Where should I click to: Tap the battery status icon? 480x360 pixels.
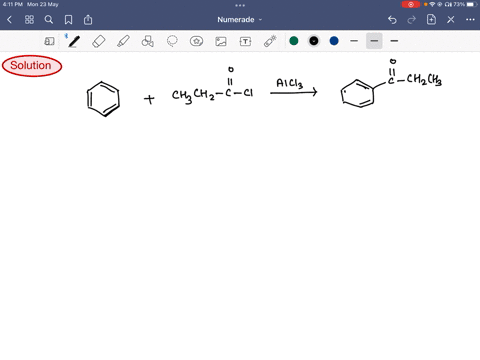[x=472, y=4]
